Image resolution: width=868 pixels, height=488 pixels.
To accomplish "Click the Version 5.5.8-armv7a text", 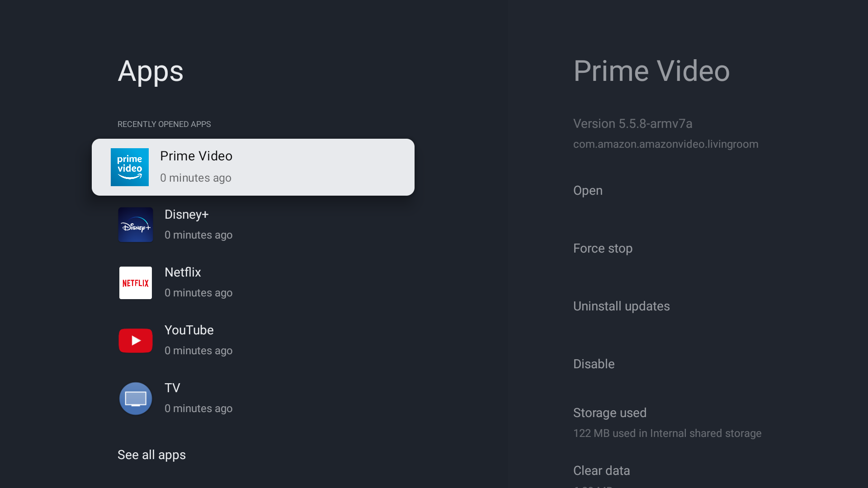I will 632,124.
